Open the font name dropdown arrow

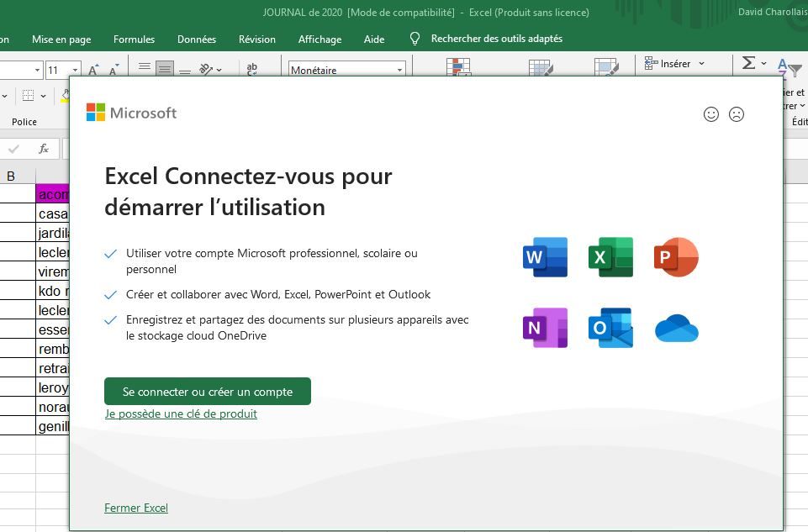37,70
